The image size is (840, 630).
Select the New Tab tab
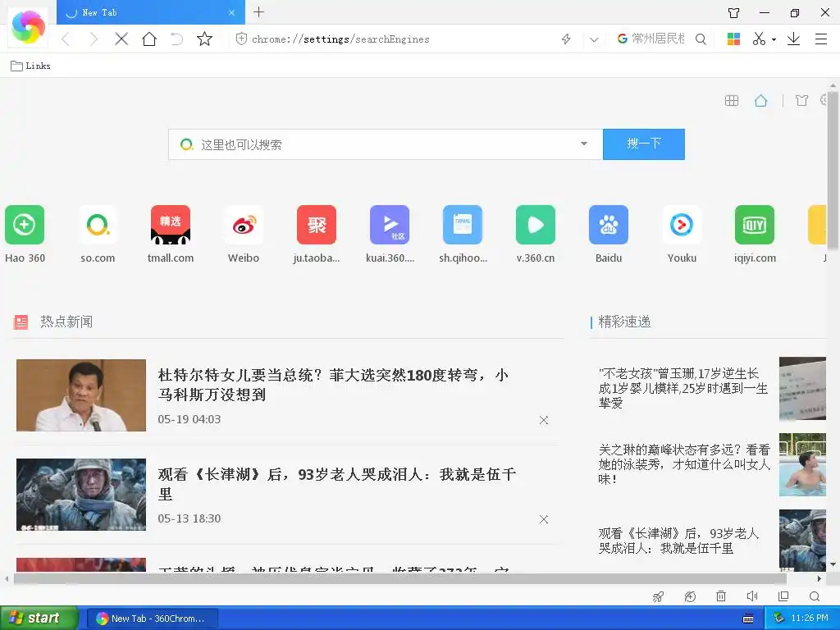pyautogui.click(x=151, y=12)
